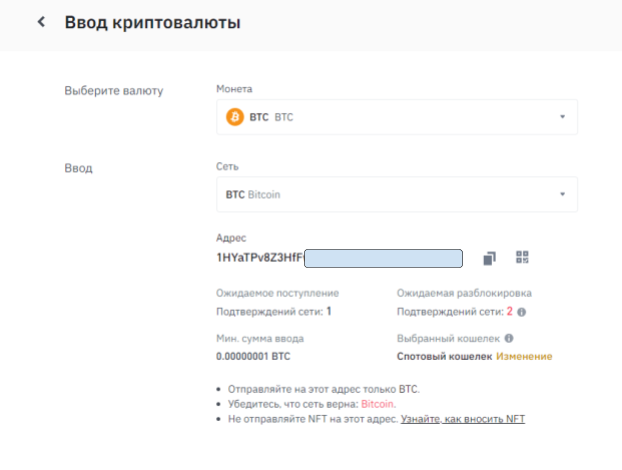This screenshot has width=622, height=470.
Task: Open the Узнайте, как вносить NFT link
Action: tap(463, 419)
